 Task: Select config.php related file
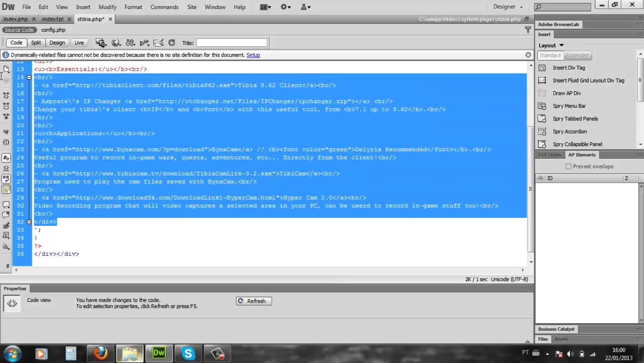click(x=53, y=30)
